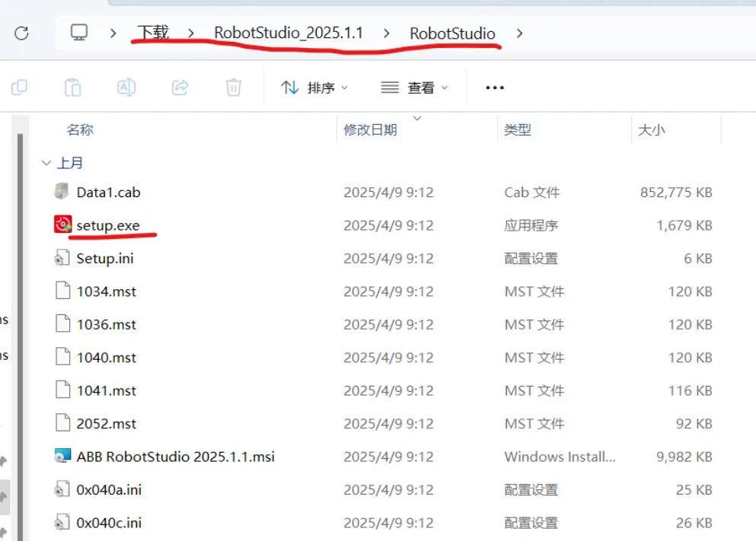Viewport: 756px width, 541px height.
Task: Select ABB RobotStudio 2025.1.1.msi file
Action: click(x=175, y=457)
